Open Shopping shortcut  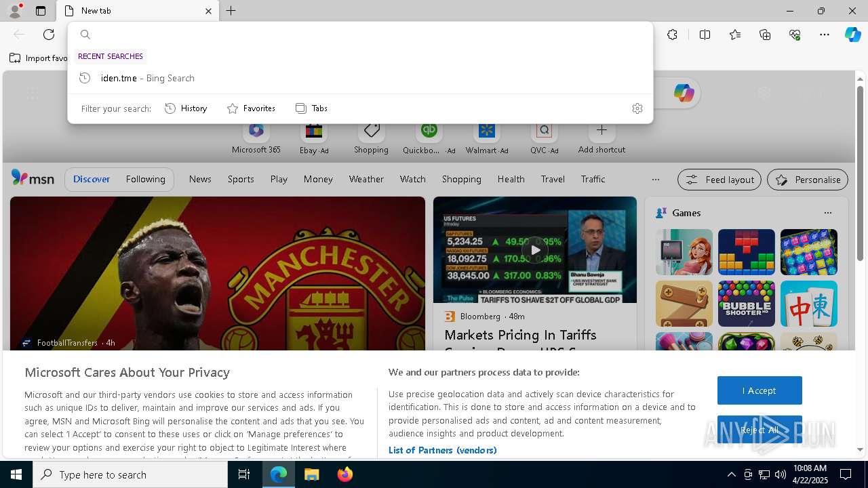coord(371,138)
